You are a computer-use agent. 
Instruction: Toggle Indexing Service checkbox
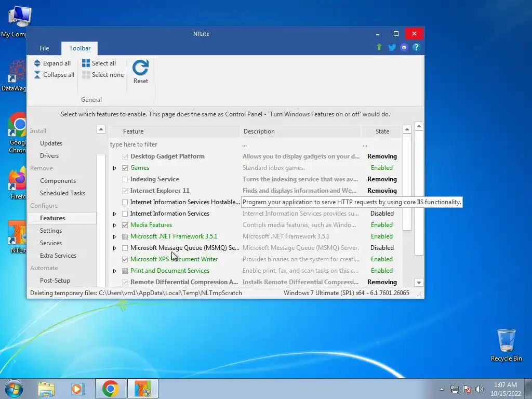pyautogui.click(x=125, y=179)
